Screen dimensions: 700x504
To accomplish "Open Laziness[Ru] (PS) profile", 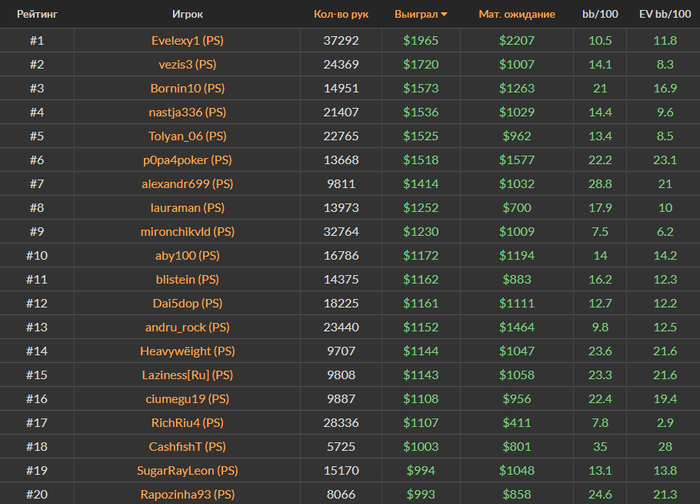I will tap(187, 375).
